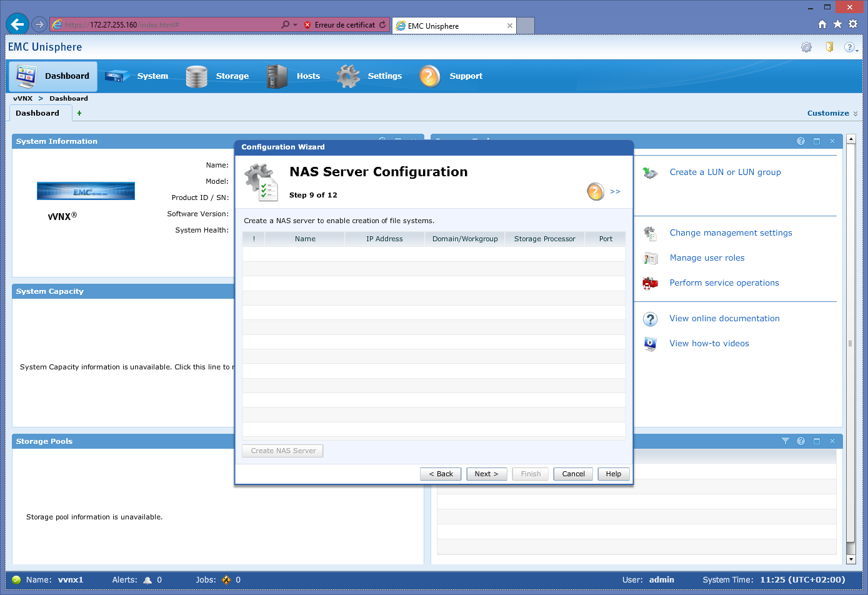
Task: Click the dashboard vertical scrollbar down arrow
Action: 851,559
